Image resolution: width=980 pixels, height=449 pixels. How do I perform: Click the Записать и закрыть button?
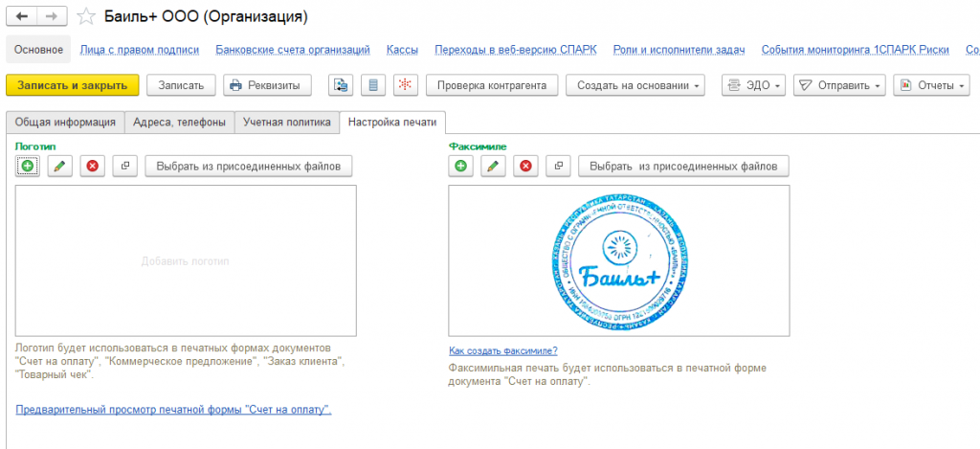point(72,85)
